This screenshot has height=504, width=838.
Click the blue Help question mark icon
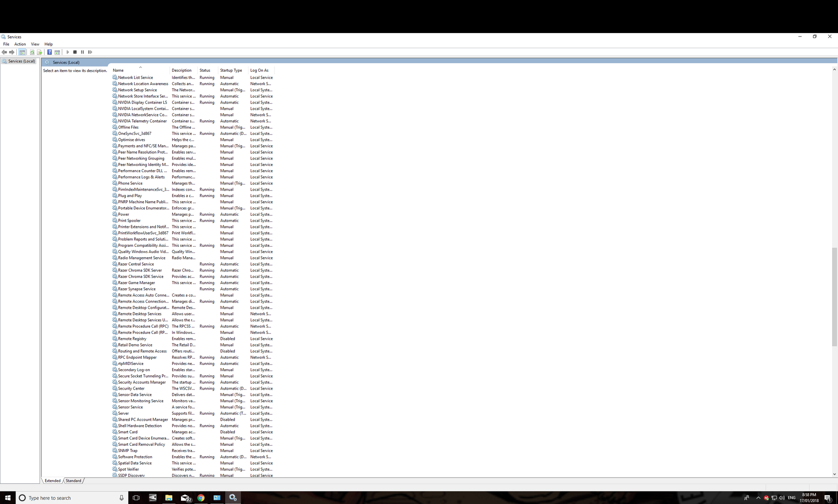(x=49, y=52)
